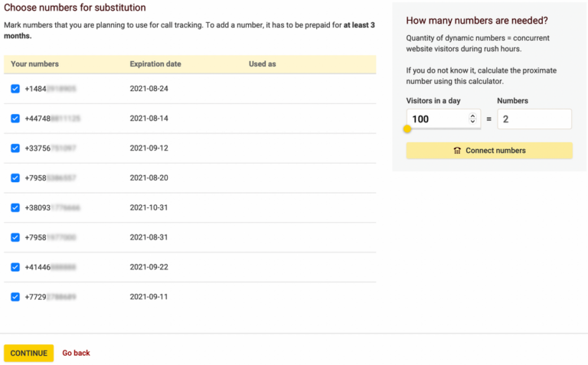This screenshot has height=365, width=588.
Task: Click the Expiration date column header
Action: pos(155,64)
